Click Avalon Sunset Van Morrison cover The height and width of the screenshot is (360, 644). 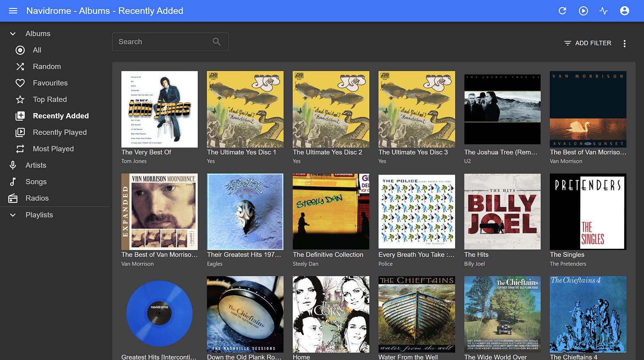tap(588, 110)
